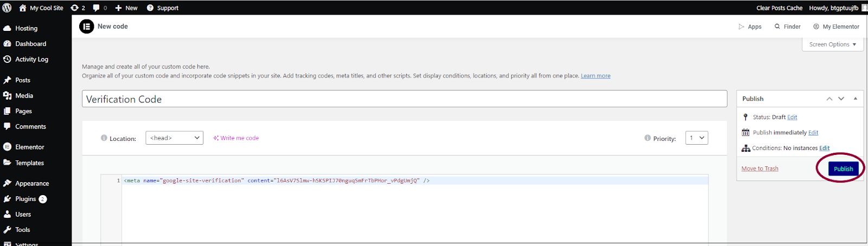868x246 pixels.
Task: Click the blue Publish button
Action: [843, 169]
